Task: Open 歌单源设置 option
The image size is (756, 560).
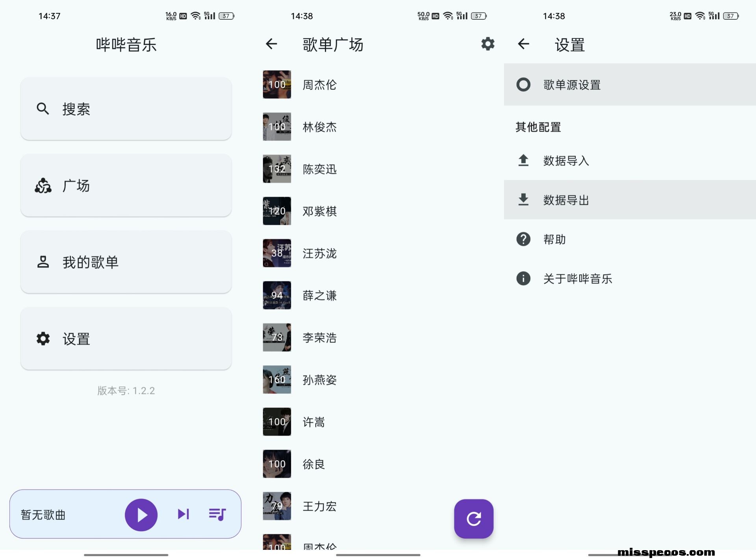Action: click(630, 85)
